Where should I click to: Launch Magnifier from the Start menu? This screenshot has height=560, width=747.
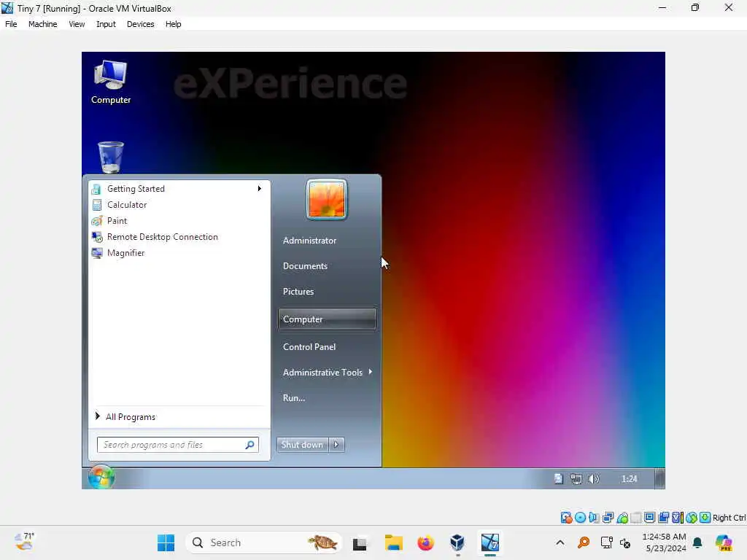(x=125, y=253)
